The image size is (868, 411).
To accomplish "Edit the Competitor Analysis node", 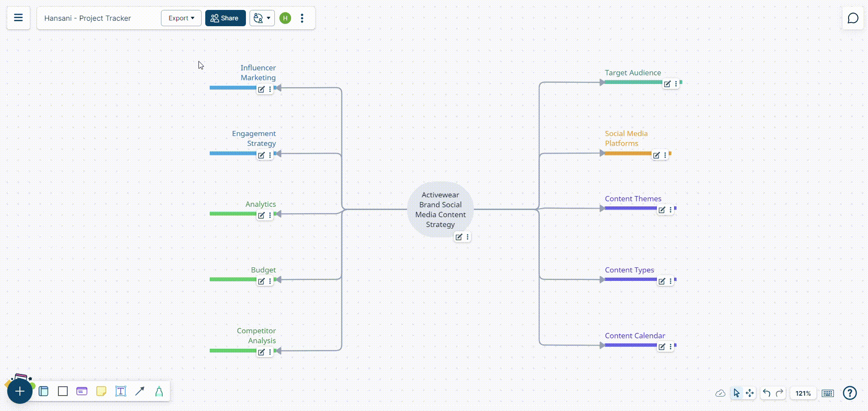I will click(261, 352).
